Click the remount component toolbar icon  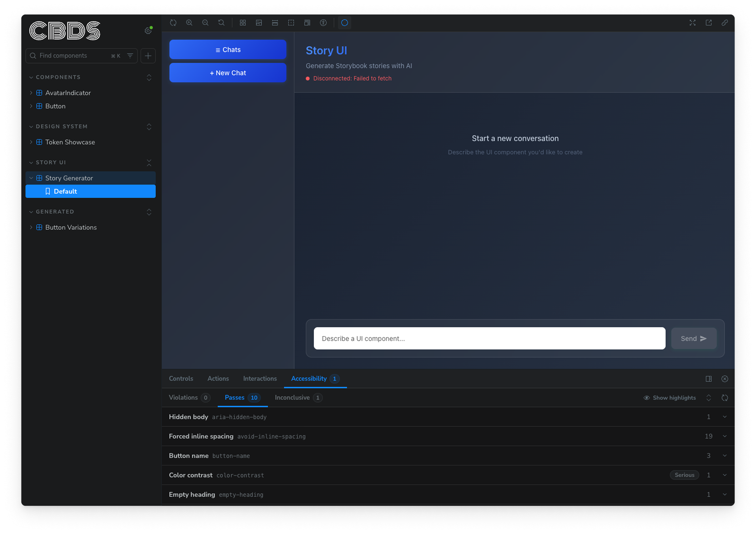(173, 23)
